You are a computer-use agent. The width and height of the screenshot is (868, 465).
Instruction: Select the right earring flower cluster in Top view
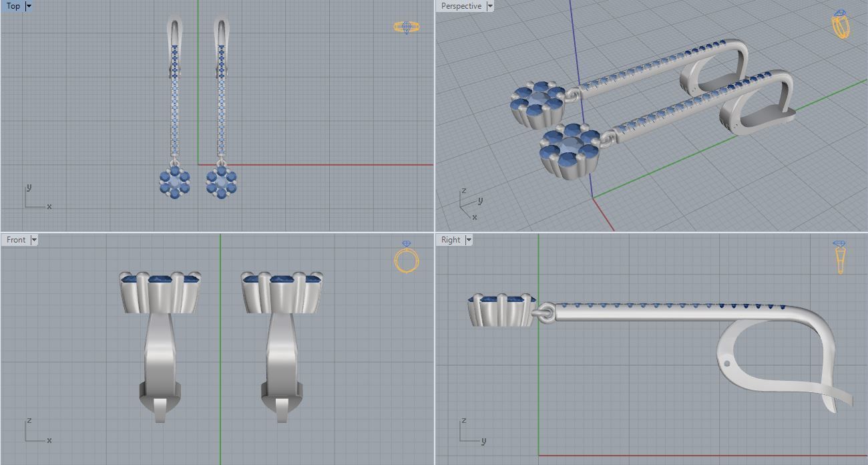point(221,182)
